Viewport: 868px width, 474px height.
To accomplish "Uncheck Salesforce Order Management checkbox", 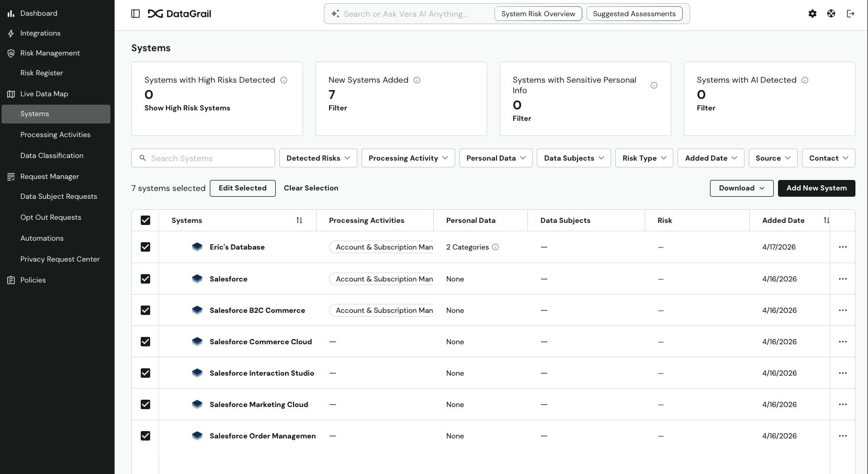I will point(145,436).
